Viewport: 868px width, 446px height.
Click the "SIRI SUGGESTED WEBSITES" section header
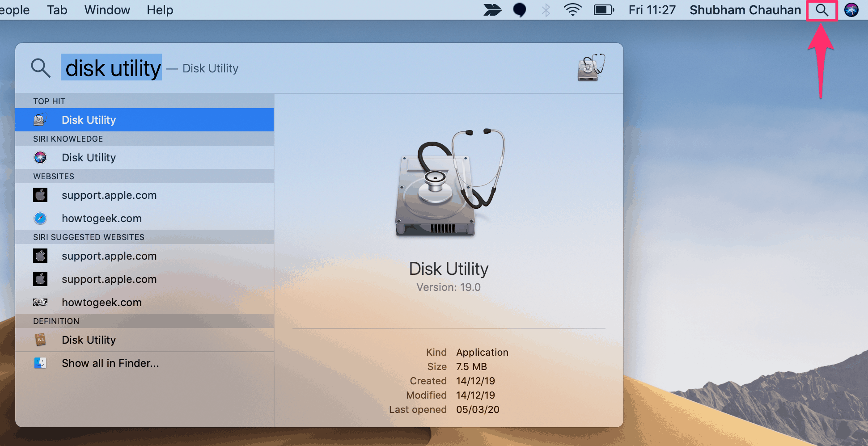tap(89, 237)
